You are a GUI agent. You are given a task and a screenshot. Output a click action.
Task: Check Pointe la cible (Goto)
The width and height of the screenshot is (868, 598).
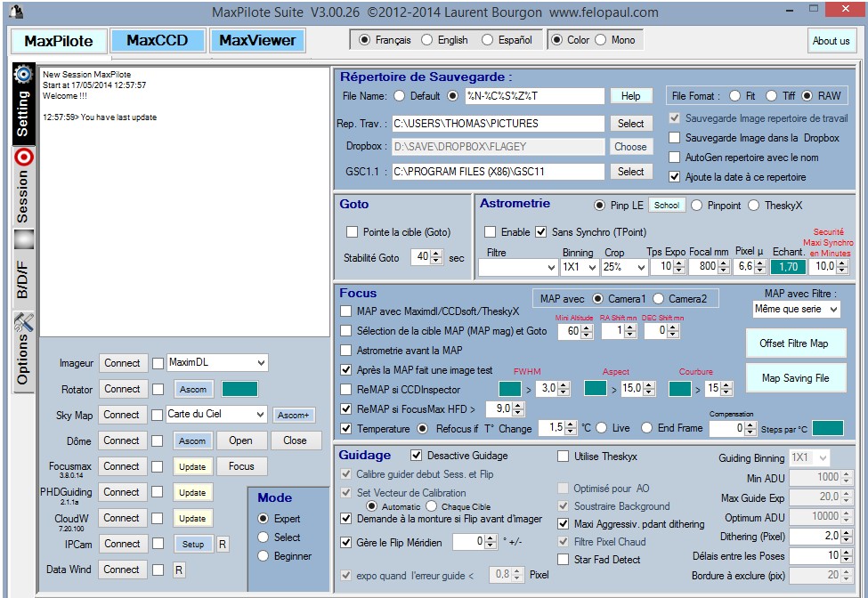pos(352,231)
